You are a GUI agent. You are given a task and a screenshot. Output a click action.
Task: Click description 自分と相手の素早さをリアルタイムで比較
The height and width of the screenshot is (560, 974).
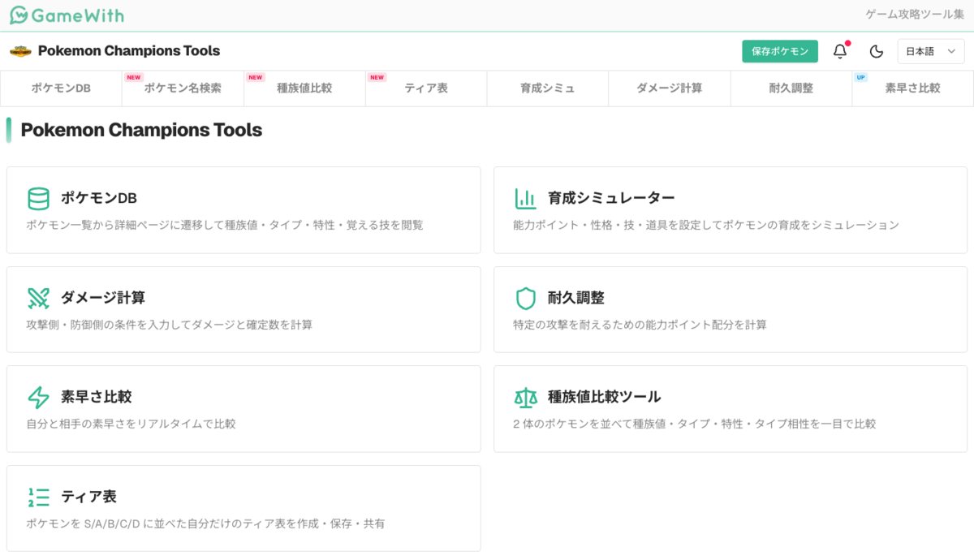pyautogui.click(x=131, y=424)
